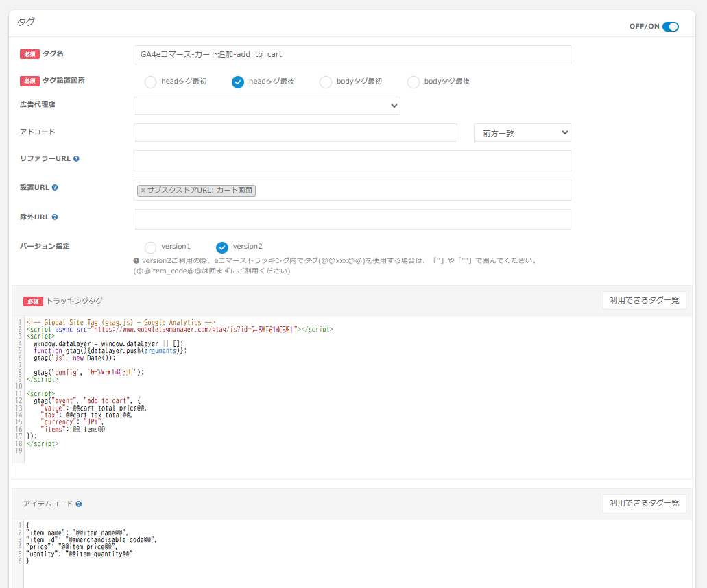Click the help icon beside アイテムコード
This screenshot has width=707, height=588.
click(79, 504)
